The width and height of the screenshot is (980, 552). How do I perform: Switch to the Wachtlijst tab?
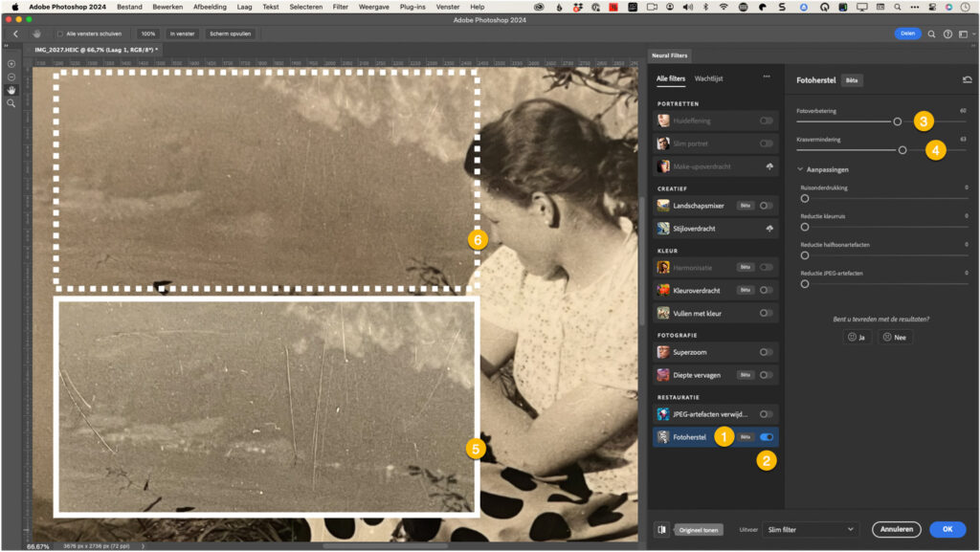pos(709,78)
